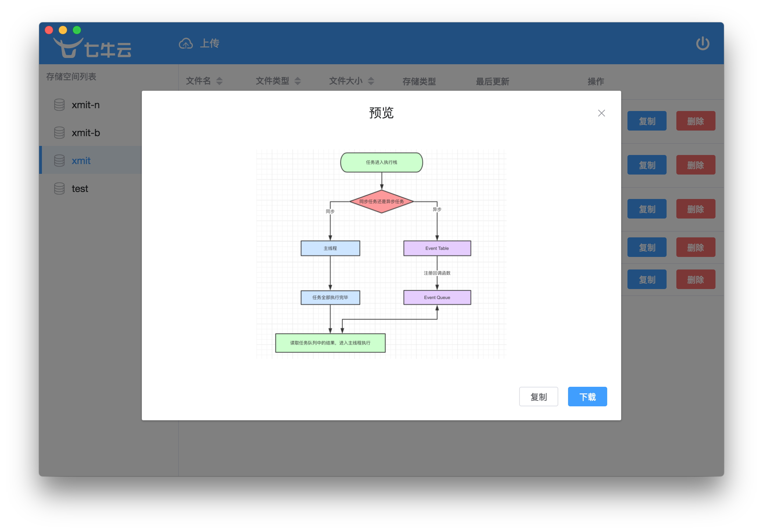Image resolution: width=763 pixels, height=532 pixels.
Task: Click the Qiniu cloud logo
Action: coord(92,48)
